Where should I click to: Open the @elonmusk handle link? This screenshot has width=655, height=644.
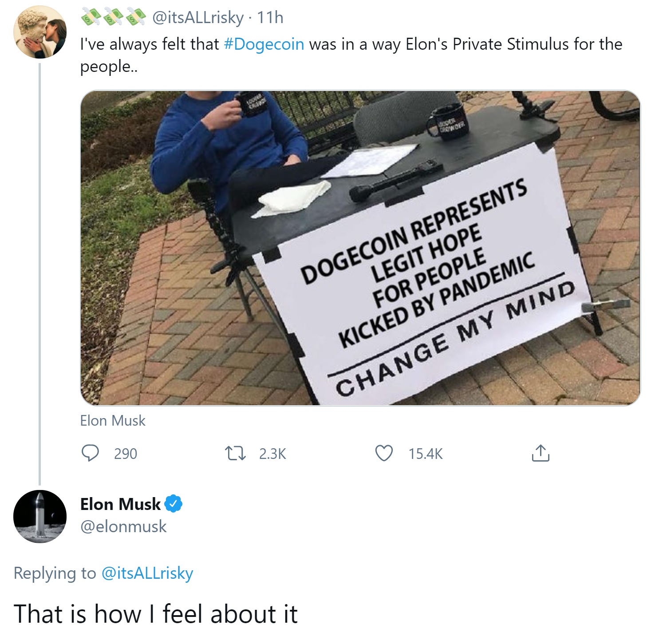point(123,526)
